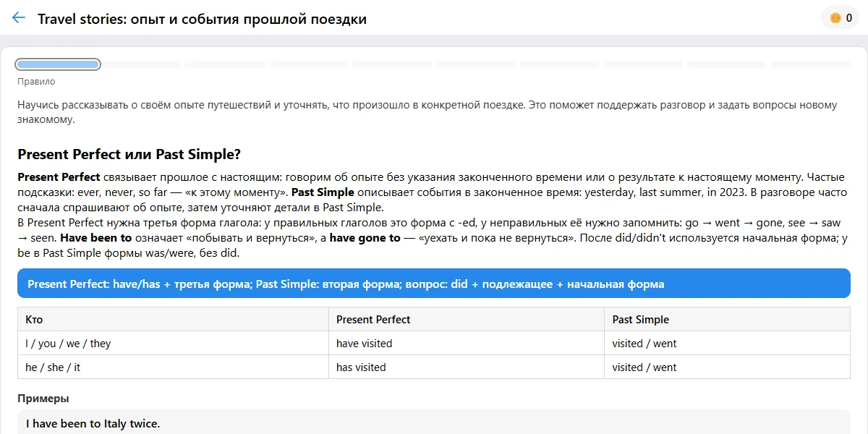Go back using the blue arrow
The image size is (868, 434).
coord(19,18)
